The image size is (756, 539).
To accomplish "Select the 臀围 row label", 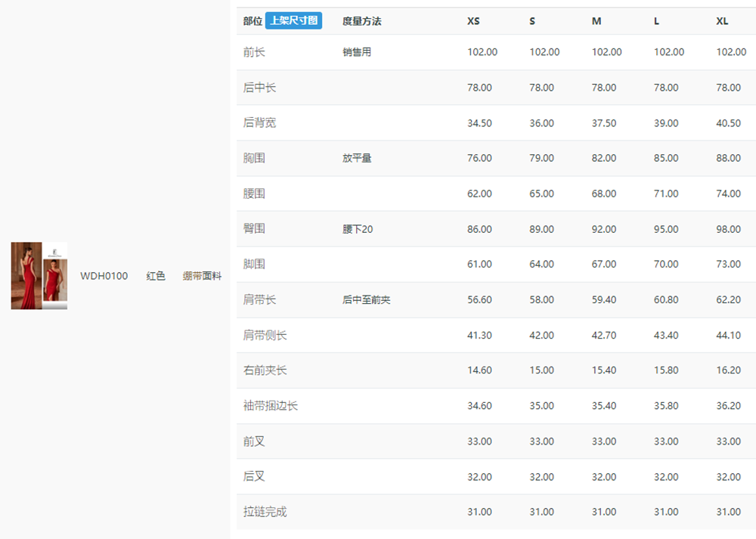I will [x=254, y=228].
